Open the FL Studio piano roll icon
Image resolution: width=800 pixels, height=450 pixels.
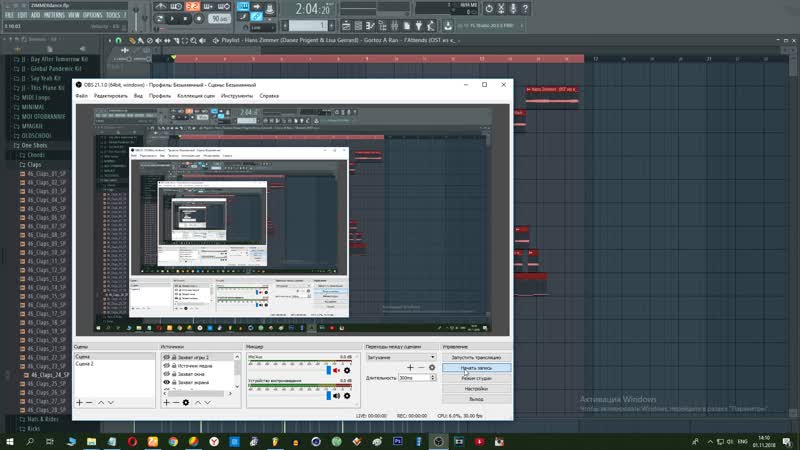click(x=370, y=26)
